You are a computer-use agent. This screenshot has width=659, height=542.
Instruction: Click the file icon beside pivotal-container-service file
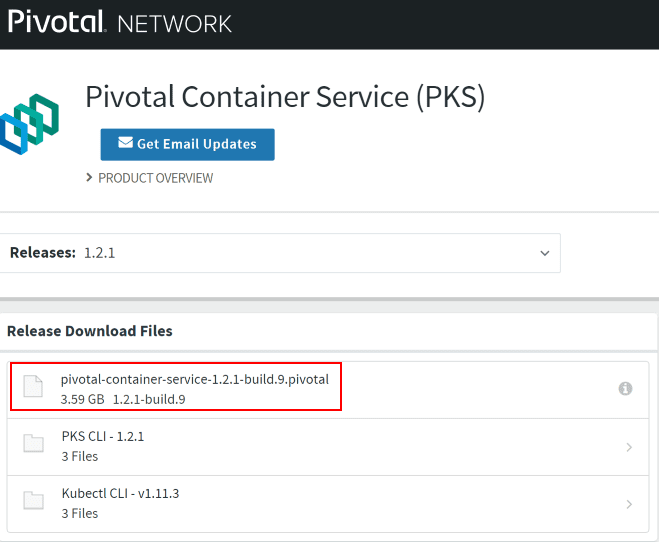coord(34,387)
